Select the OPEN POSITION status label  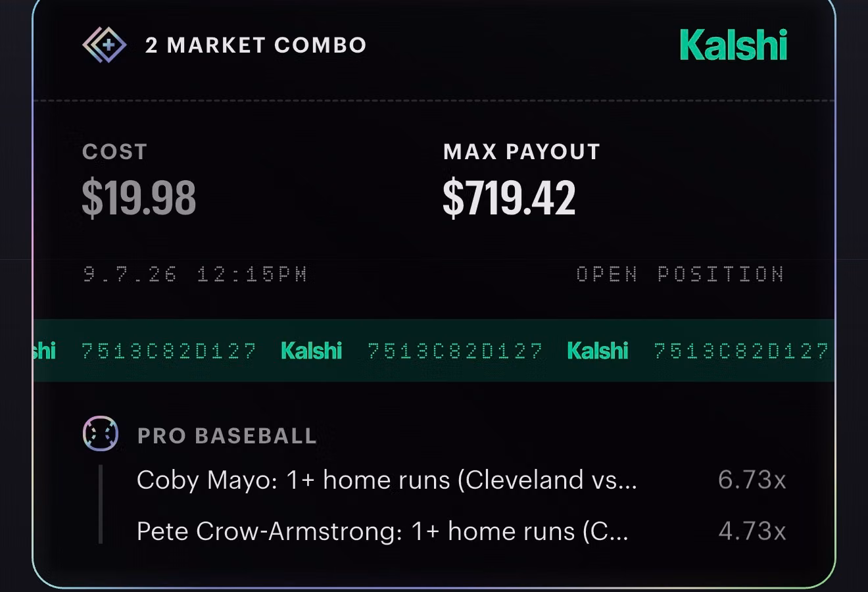click(680, 274)
